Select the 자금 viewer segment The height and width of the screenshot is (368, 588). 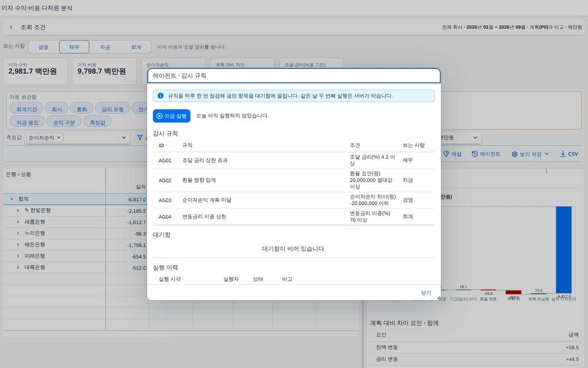(x=105, y=47)
